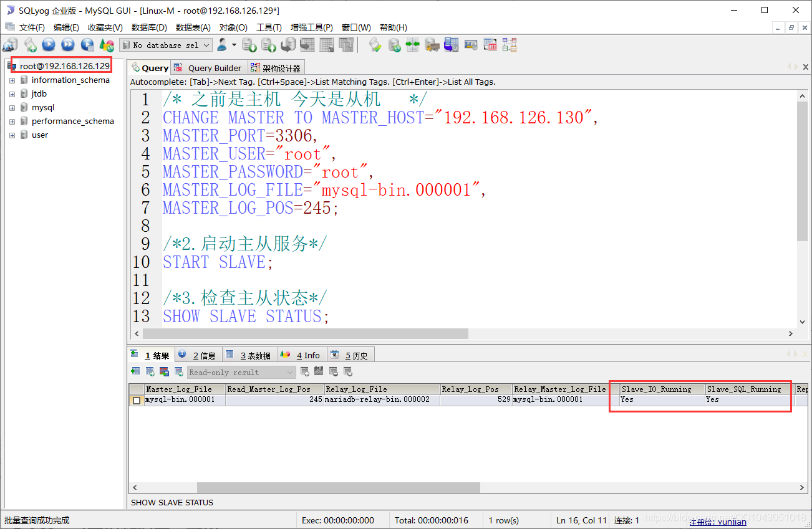Click second result toolbar icon with green badge
The image size is (812, 529).
pyautogui.click(x=150, y=371)
